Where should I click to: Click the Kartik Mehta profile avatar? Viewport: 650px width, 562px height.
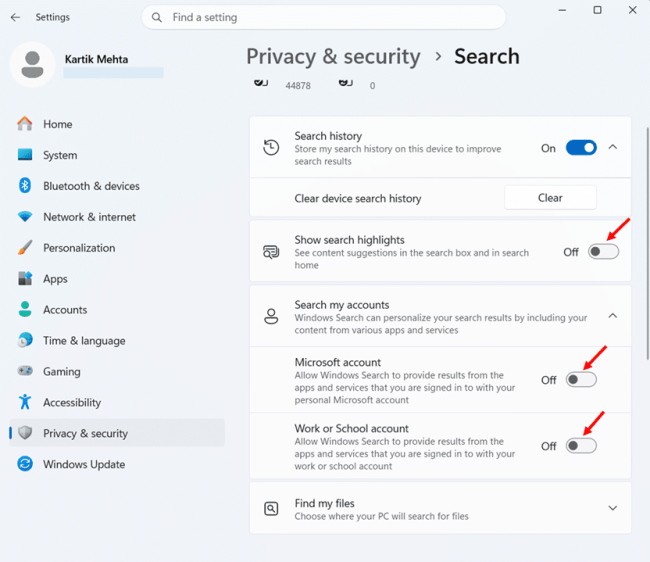[x=32, y=65]
